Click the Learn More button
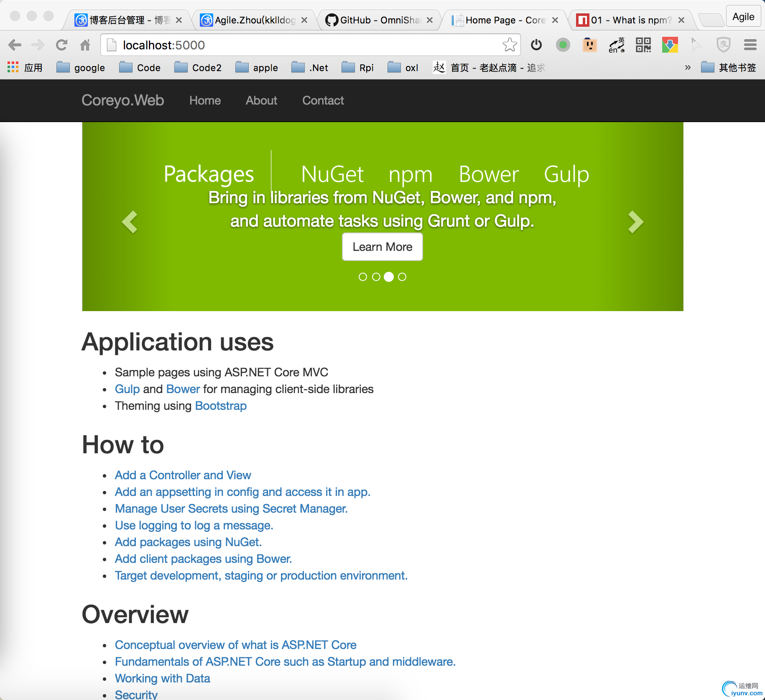This screenshot has height=700, width=765. click(x=382, y=247)
